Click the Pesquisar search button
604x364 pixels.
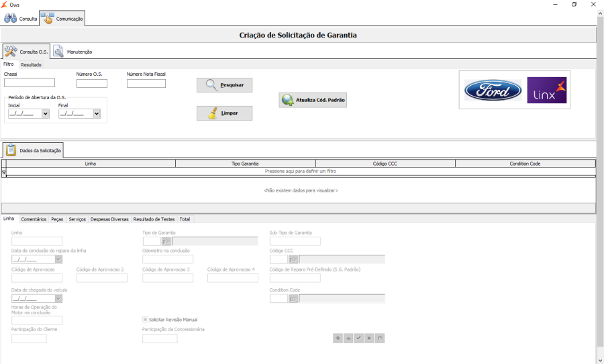point(225,85)
